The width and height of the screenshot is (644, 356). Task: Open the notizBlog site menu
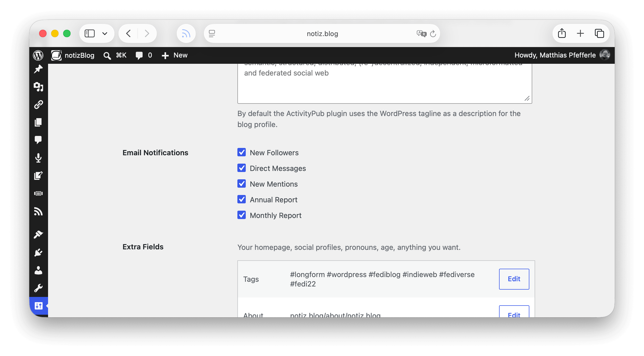(x=73, y=55)
